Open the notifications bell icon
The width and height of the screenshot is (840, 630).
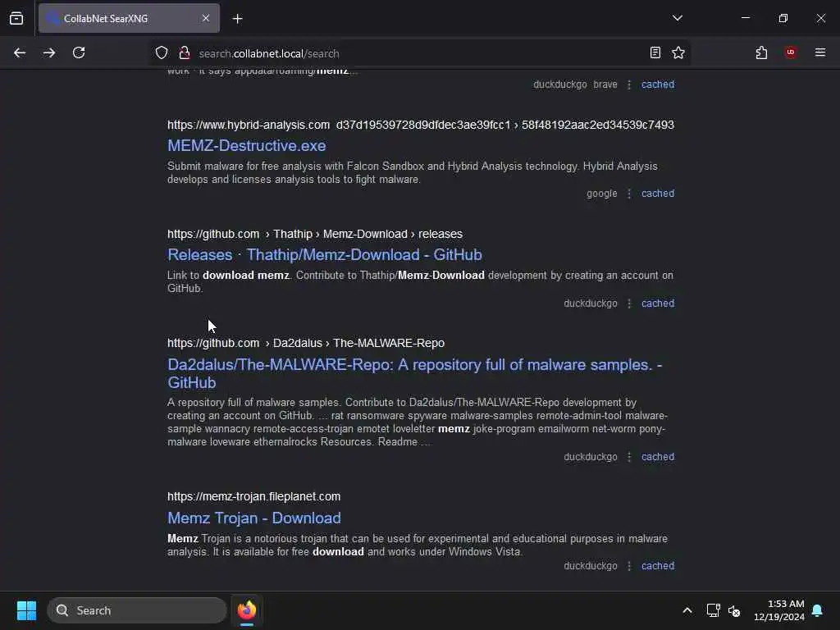pyautogui.click(x=818, y=610)
